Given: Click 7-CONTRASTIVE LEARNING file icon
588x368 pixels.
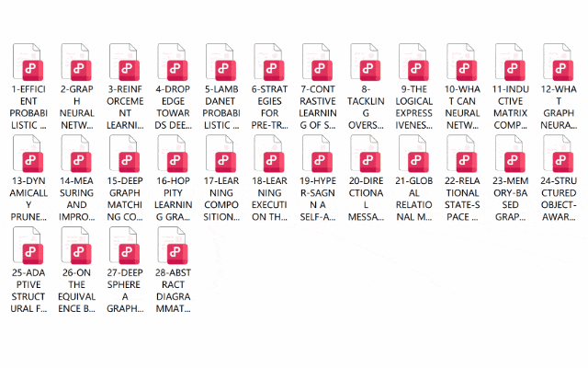Looking at the screenshot, I should pos(317,62).
